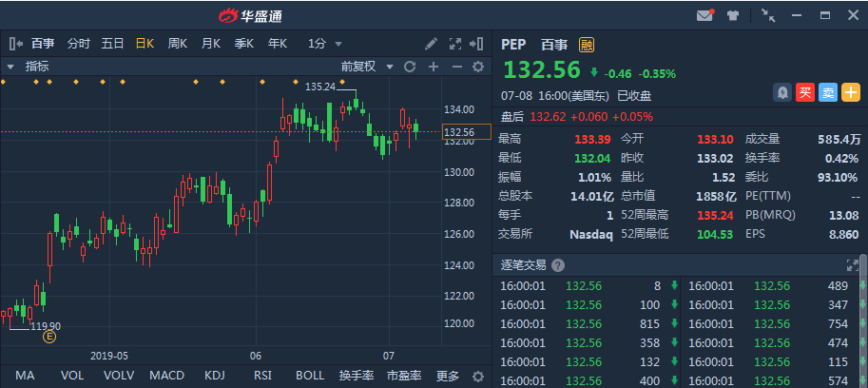Click the 132.56 current price label on axis
This screenshot has height=388, width=868.
pyautogui.click(x=466, y=132)
